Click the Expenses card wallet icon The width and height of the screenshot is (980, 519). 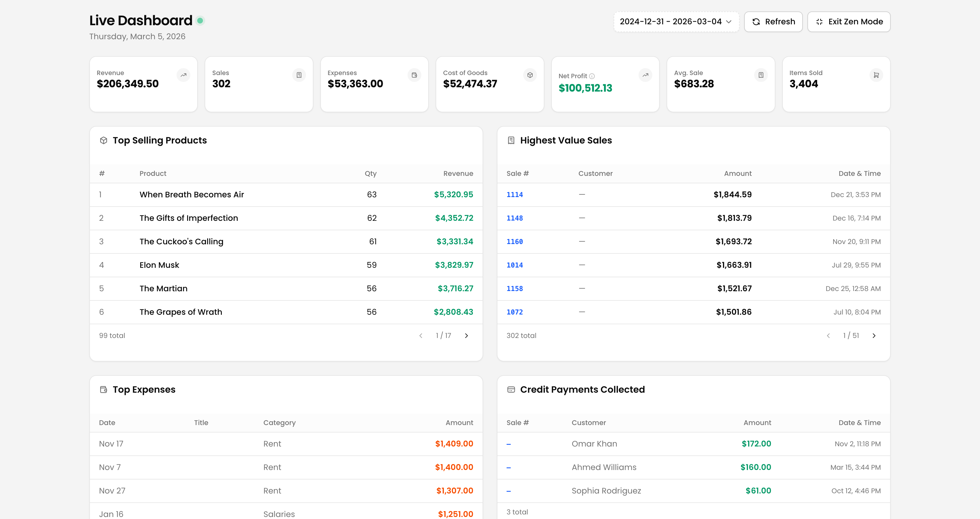414,75
